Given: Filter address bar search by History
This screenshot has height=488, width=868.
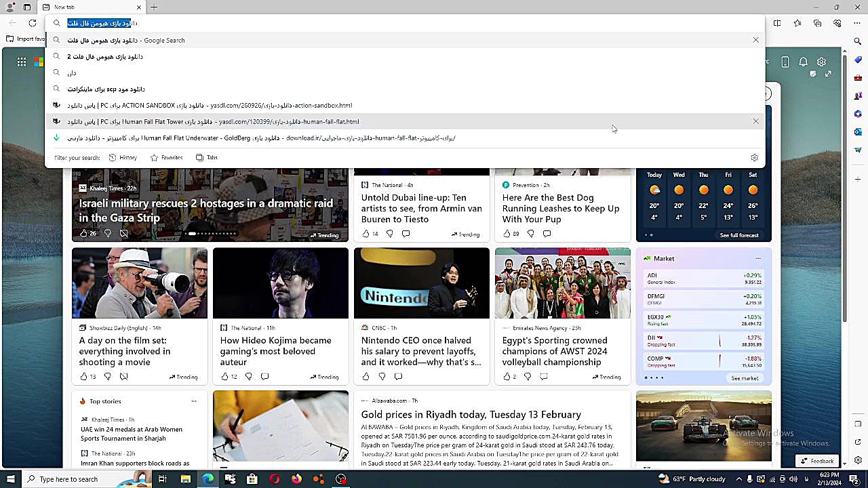Looking at the screenshot, I should click(123, 157).
